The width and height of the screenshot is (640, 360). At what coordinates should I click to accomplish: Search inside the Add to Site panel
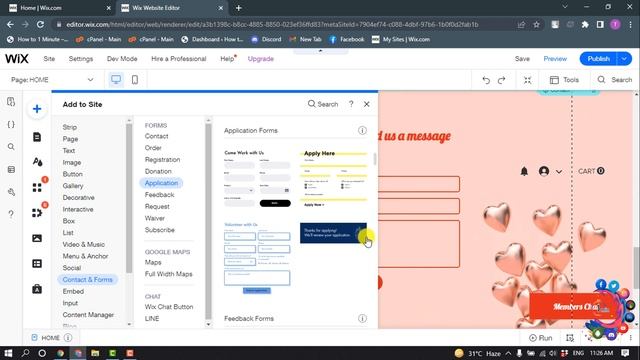point(323,104)
